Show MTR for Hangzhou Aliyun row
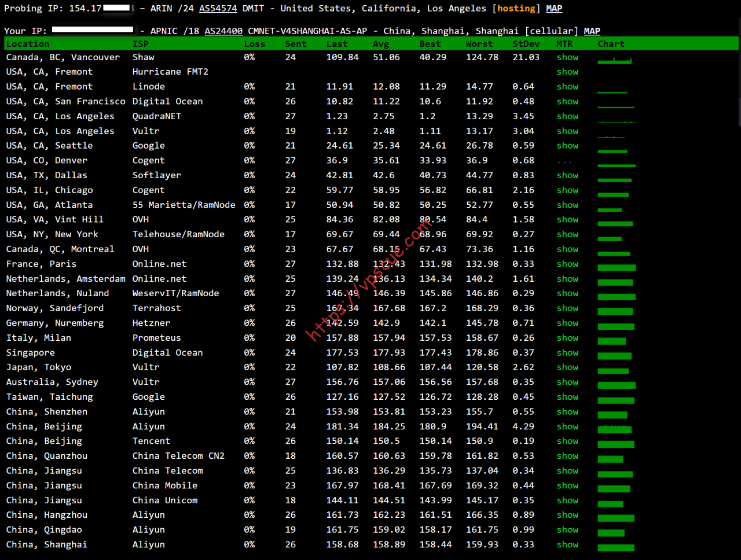 point(567,515)
